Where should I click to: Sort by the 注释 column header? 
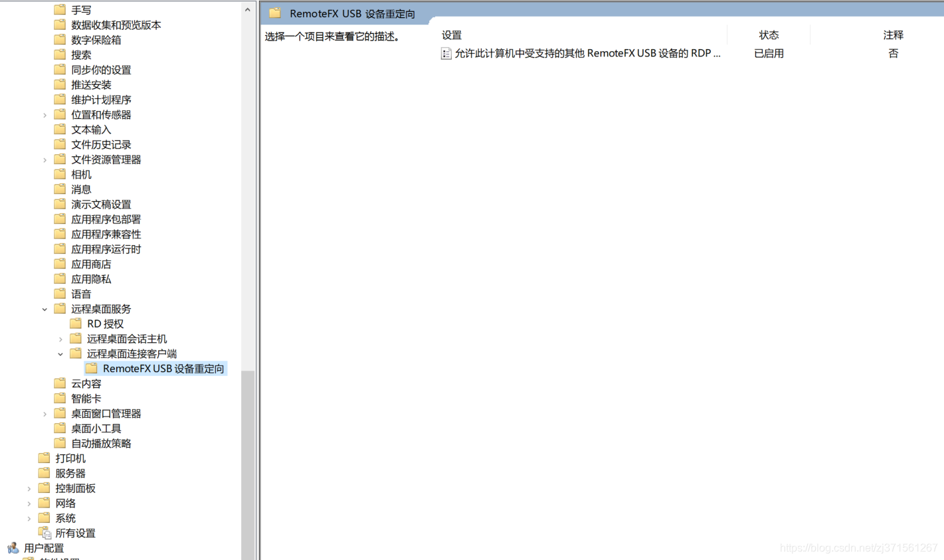pos(893,35)
